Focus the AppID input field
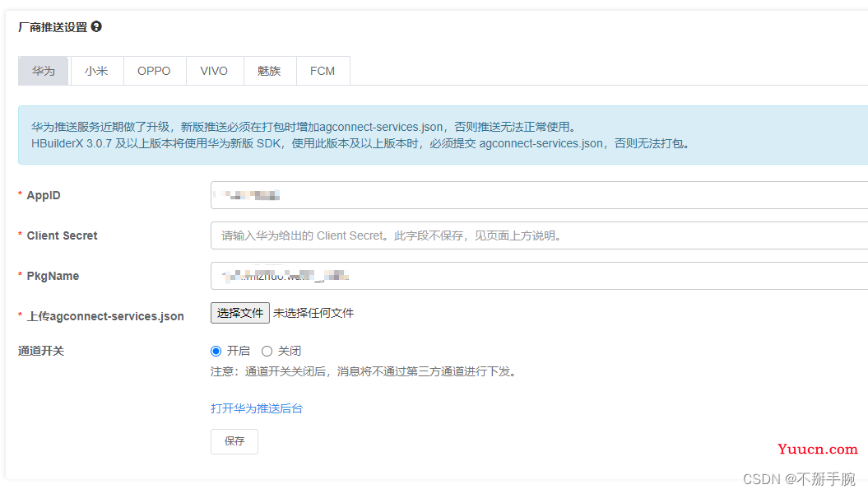Image resolution: width=868 pixels, height=494 pixels. [539, 195]
